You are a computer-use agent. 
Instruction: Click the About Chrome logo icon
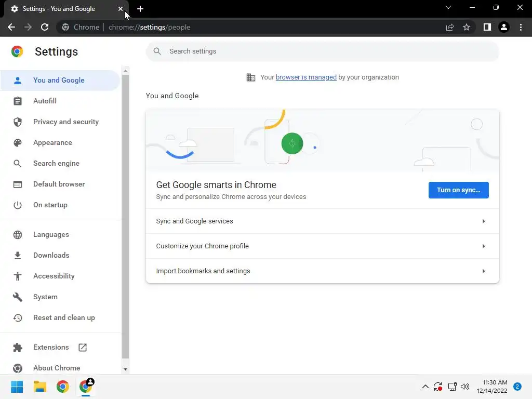(x=18, y=368)
